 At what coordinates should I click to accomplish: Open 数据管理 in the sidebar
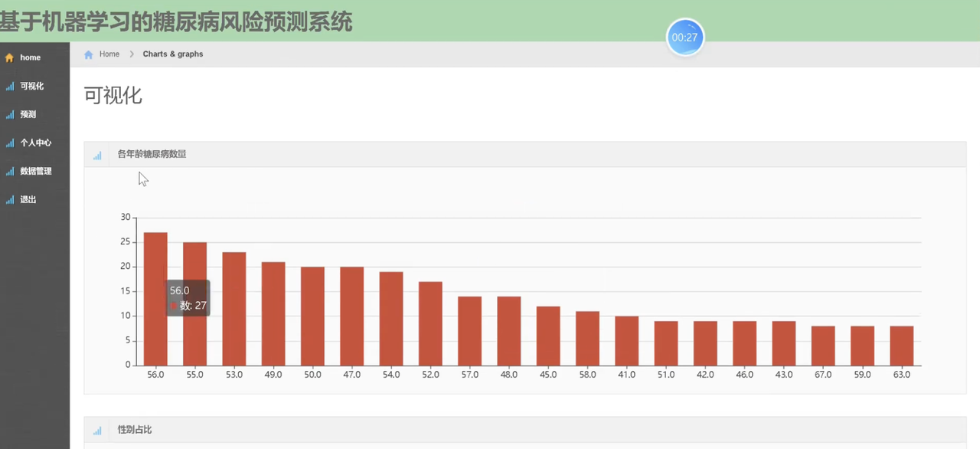tap(34, 172)
